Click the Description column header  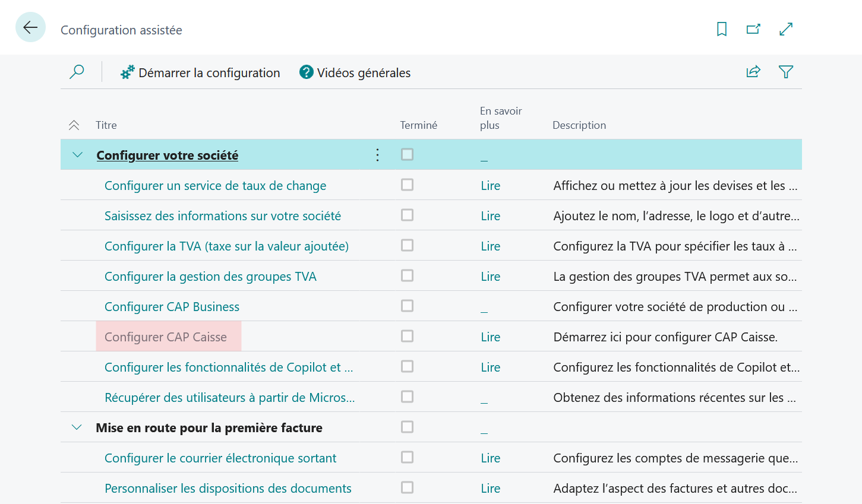[579, 125]
